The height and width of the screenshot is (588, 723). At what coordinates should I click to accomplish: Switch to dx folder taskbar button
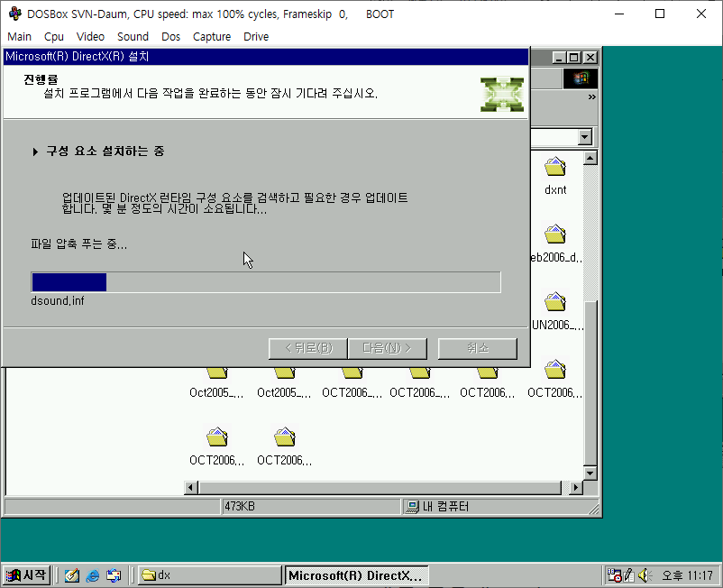tap(210, 575)
